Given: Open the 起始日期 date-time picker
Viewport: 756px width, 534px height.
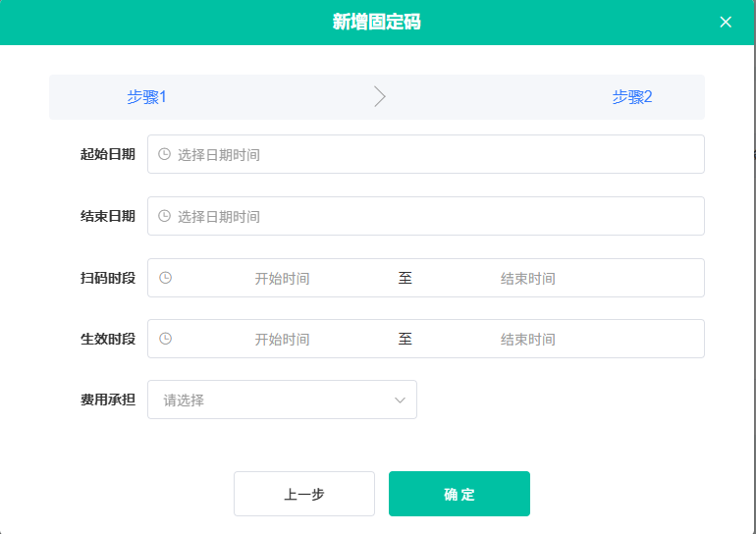Looking at the screenshot, I should [x=426, y=154].
